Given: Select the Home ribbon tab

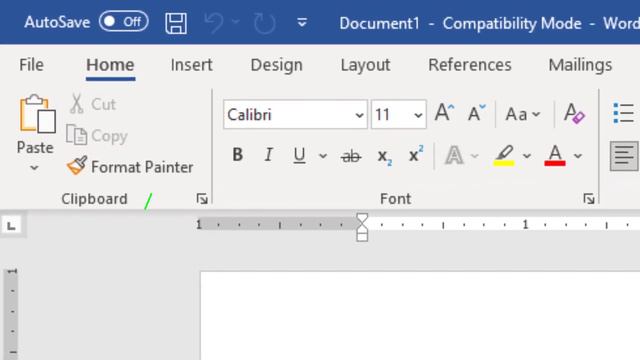Looking at the screenshot, I should [110, 65].
